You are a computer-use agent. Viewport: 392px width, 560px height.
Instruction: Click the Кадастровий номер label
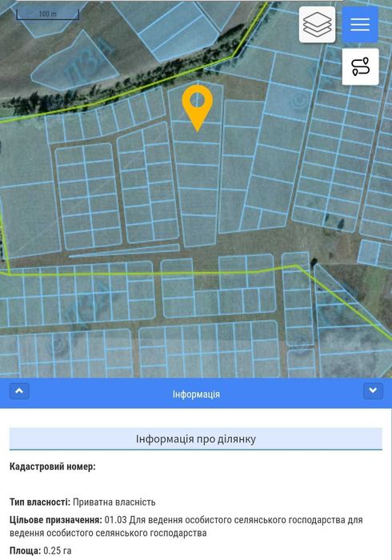(53, 466)
